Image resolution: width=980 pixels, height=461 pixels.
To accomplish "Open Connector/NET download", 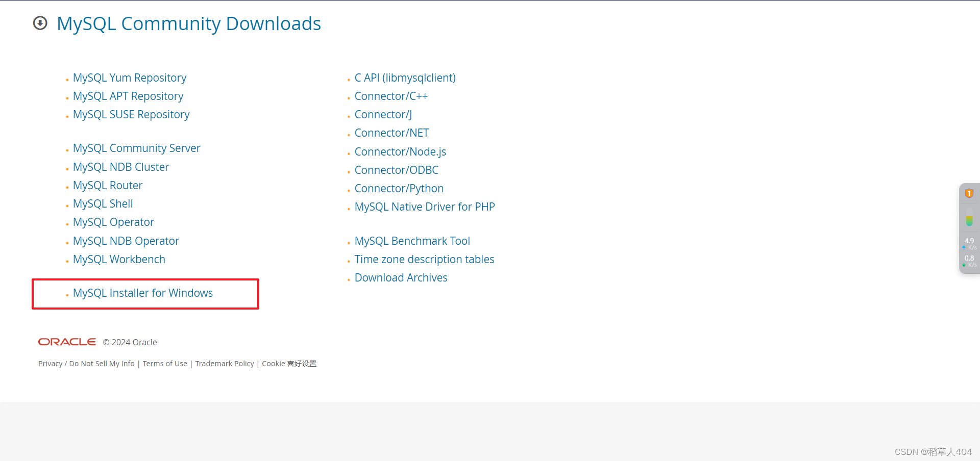I will [x=391, y=133].
